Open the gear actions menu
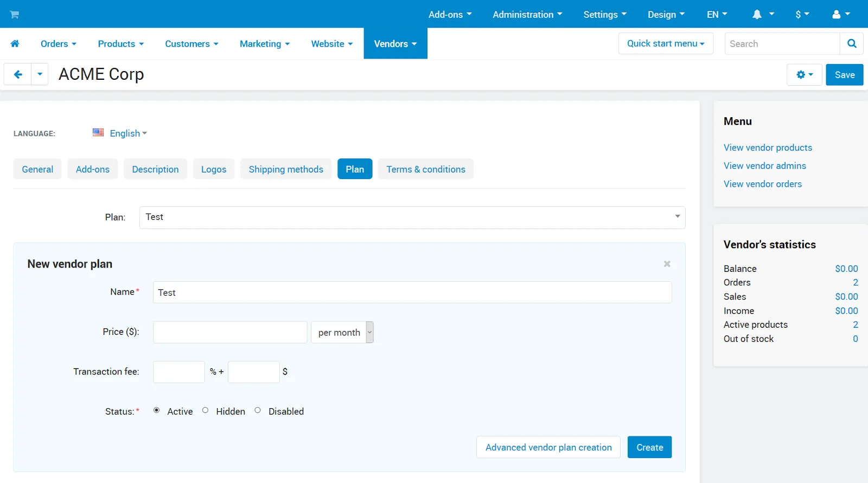868x483 pixels. pyautogui.click(x=805, y=75)
